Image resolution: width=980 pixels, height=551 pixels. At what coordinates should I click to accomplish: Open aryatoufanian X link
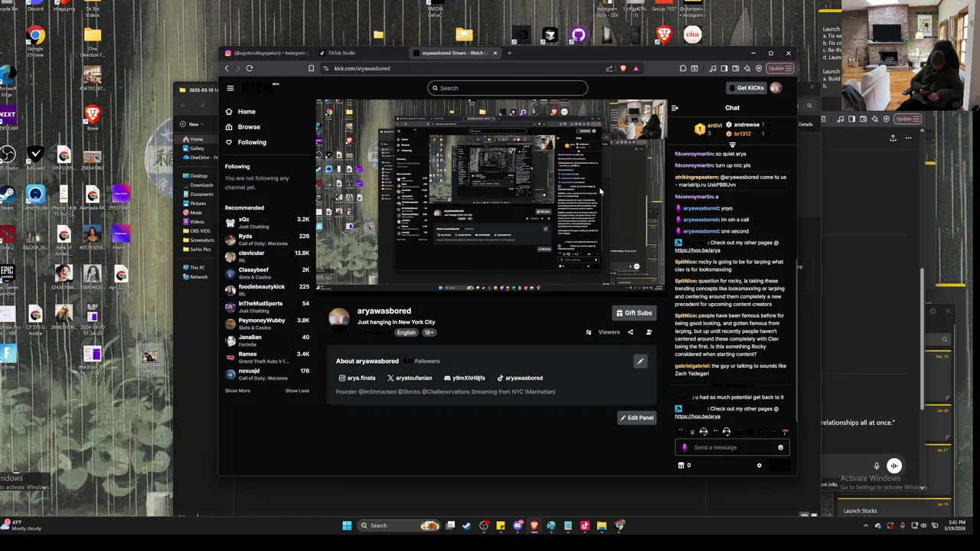[410, 378]
